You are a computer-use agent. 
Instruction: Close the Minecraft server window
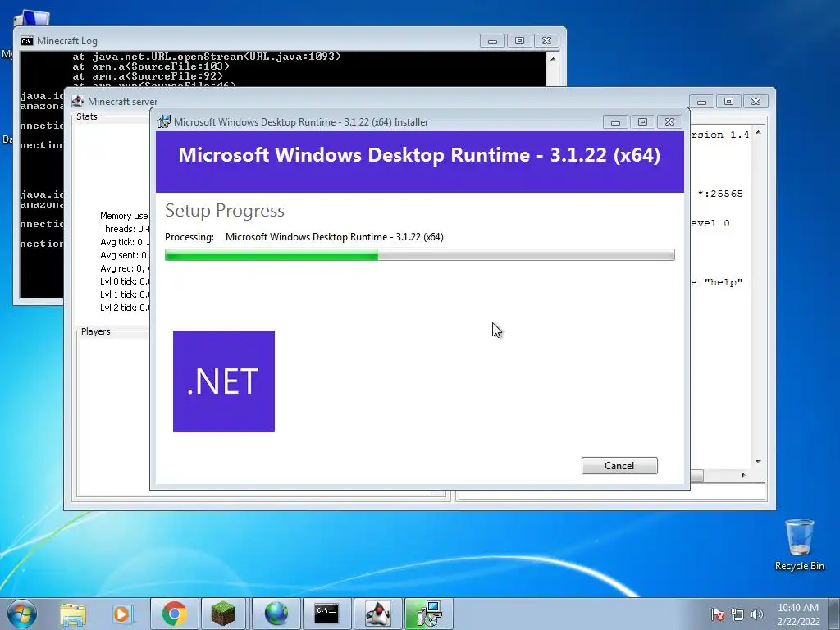(756, 101)
